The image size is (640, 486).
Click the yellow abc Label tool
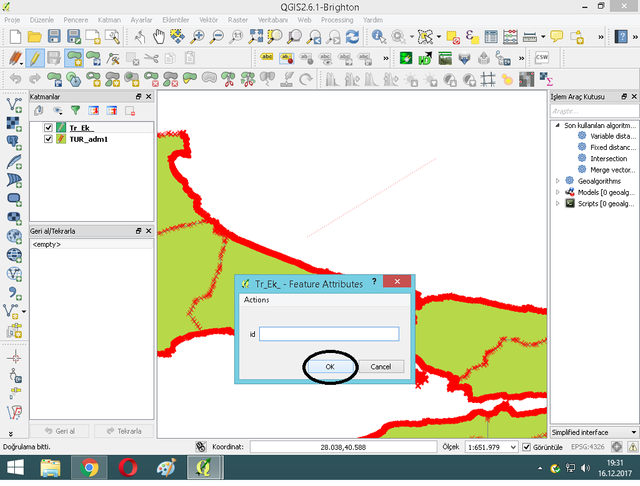click(267, 58)
